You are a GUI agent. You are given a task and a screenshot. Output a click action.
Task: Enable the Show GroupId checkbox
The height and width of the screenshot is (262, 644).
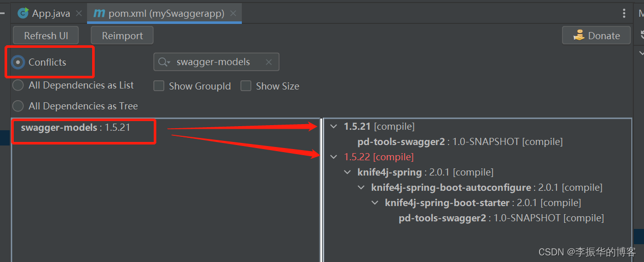coord(159,86)
